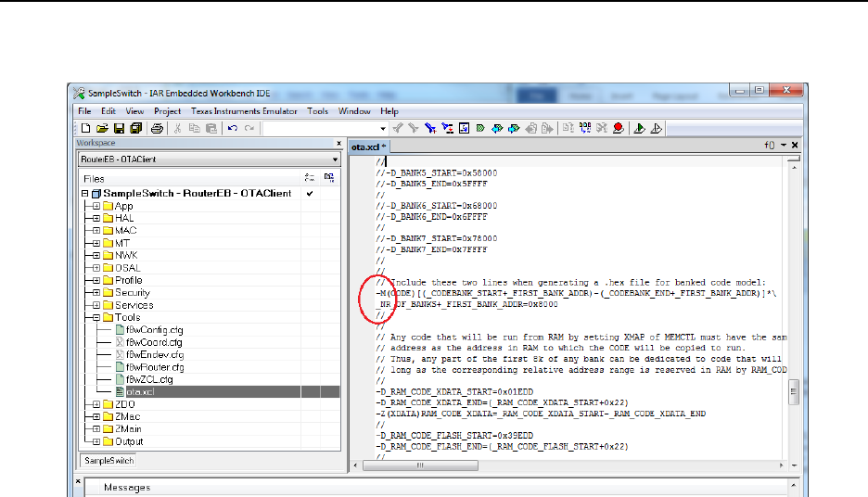
Task: Open the toolbar quick search dropdown arrow
Action: pos(382,129)
